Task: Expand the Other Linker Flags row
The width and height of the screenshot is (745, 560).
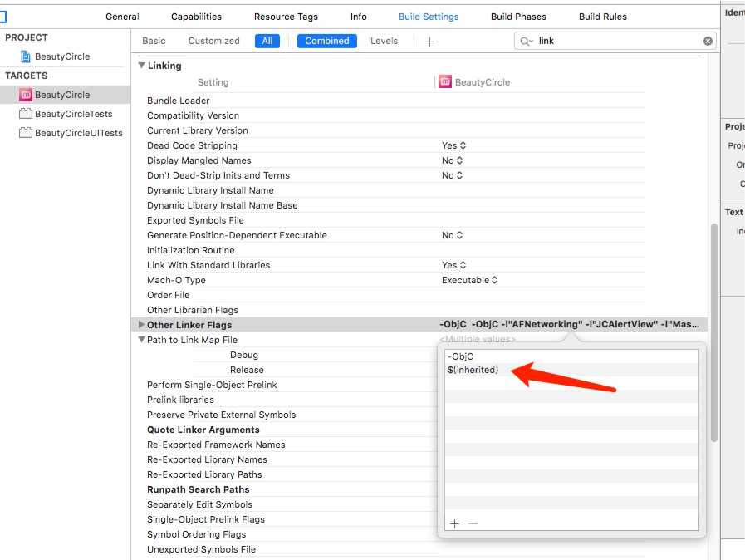Action: click(141, 325)
